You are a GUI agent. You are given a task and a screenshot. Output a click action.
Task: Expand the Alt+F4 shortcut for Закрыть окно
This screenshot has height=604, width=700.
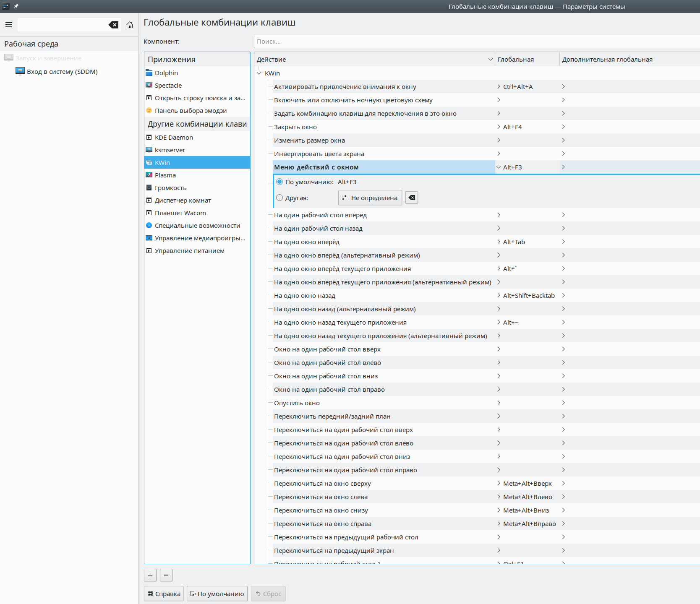(499, 127)
